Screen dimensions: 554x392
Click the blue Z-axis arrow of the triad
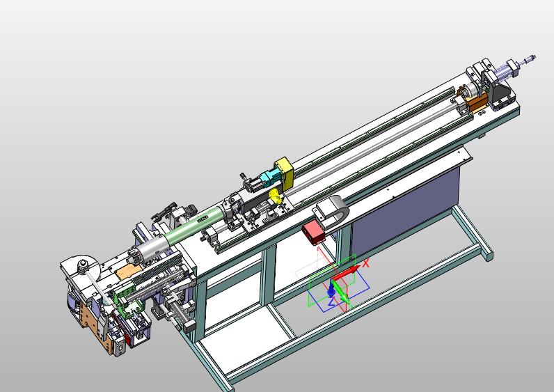pos(331,290)
